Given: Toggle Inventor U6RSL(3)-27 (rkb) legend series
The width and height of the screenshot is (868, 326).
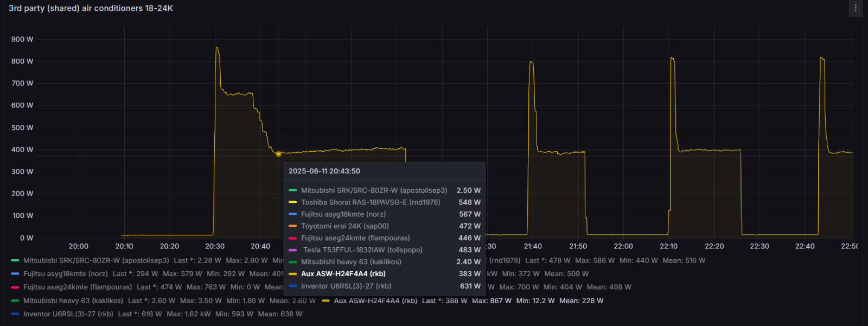Looking at the screenshot, I should pyautogui.click(x=68, y=314).
